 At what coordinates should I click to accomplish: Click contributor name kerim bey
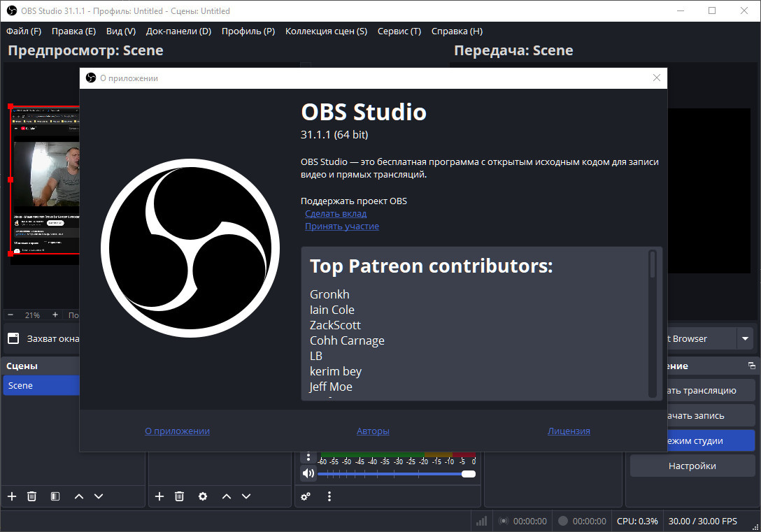coord(336,371)
